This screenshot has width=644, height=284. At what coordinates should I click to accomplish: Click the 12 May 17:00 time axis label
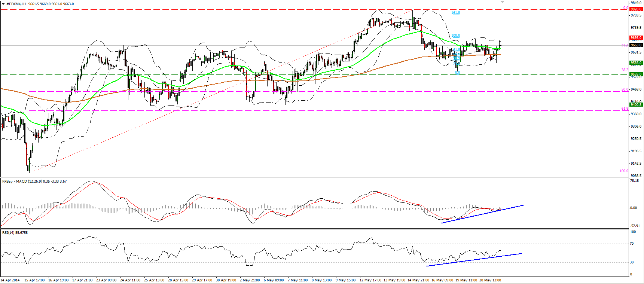click(370, 280)
